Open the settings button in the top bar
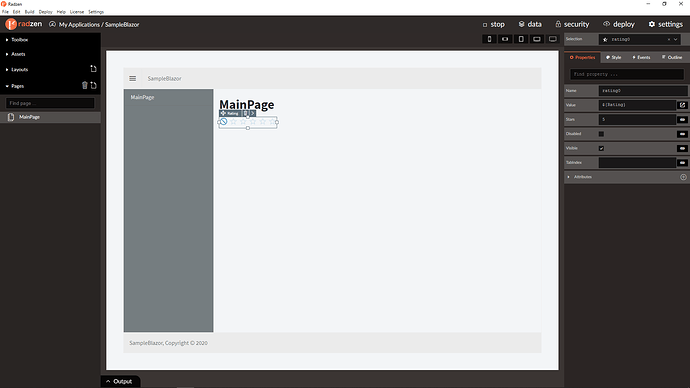The height and width of the screenshot is (388, 690). click(x=665, y=24)
